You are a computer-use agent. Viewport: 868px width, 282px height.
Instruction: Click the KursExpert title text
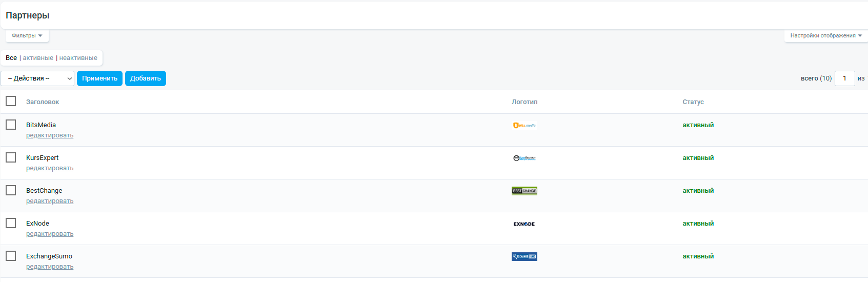(x=43, y=158)
